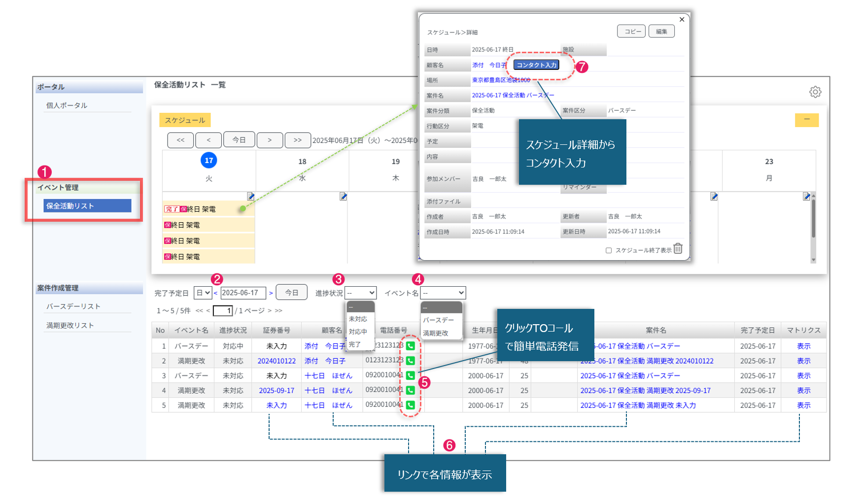Click 今日 button next to date field
861x504 pixels.
[292, 293]
